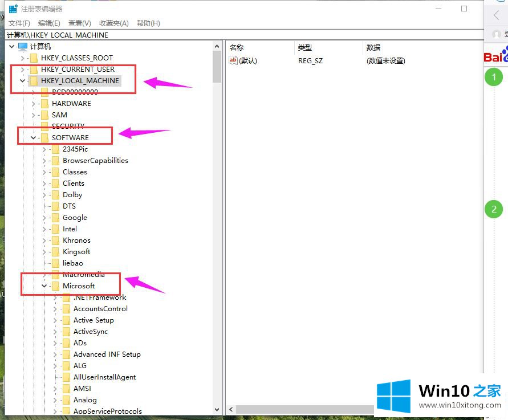Click the Kingsoft folder icon
The image size is (508, 420).
[x=56, y=252]
